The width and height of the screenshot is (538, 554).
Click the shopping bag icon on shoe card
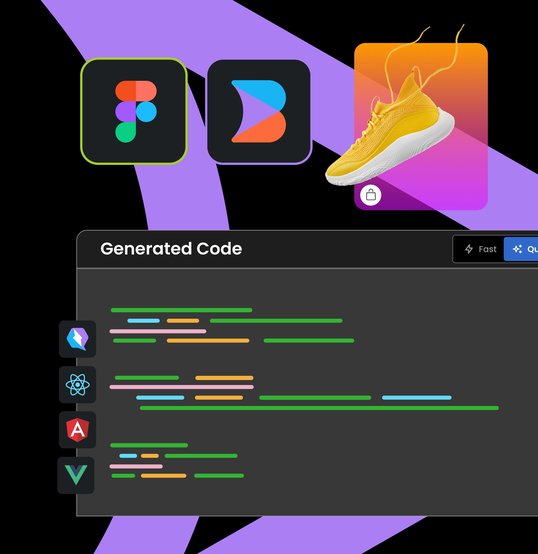(x=371, y=195)
